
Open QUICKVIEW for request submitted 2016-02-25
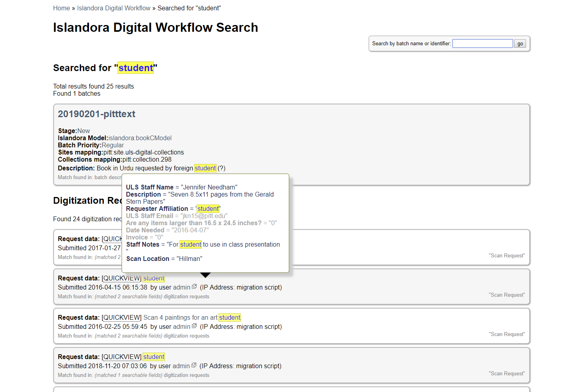point(122,317)
